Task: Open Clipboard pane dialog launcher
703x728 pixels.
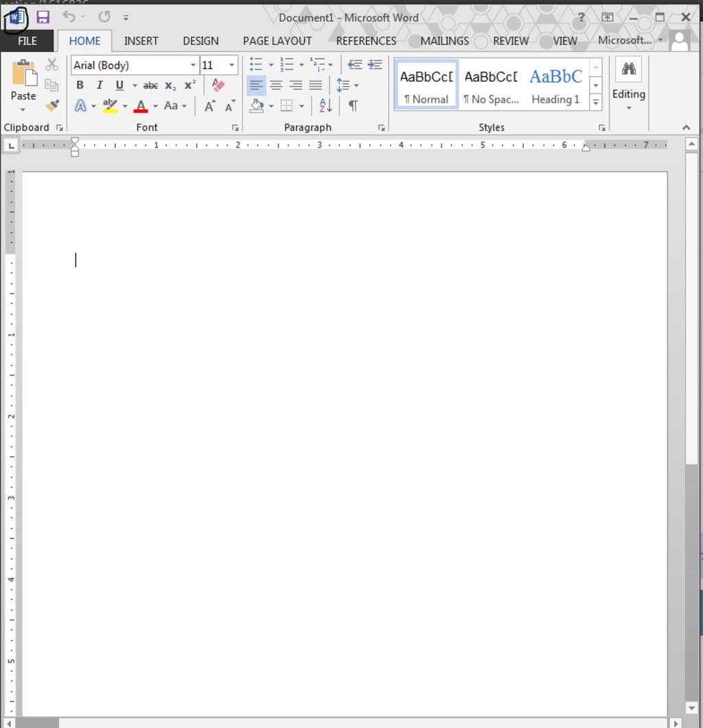Action: click(60, 128)
